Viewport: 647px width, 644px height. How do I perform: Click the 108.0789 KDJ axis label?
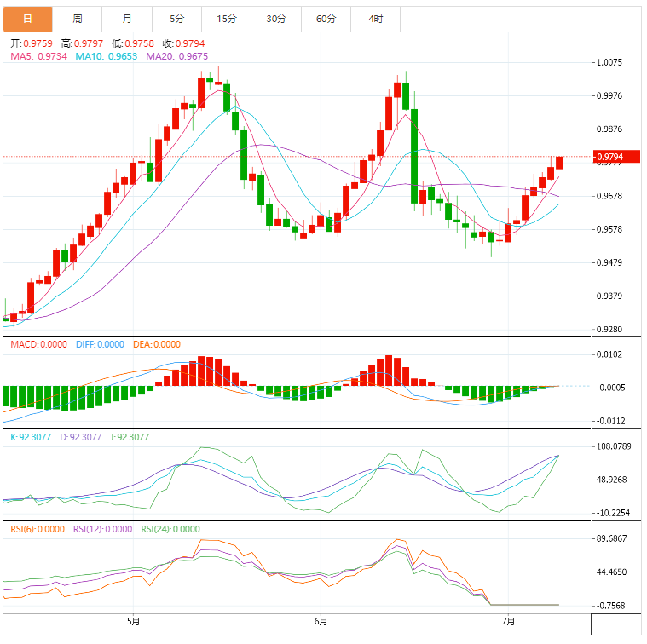[614, 446]
